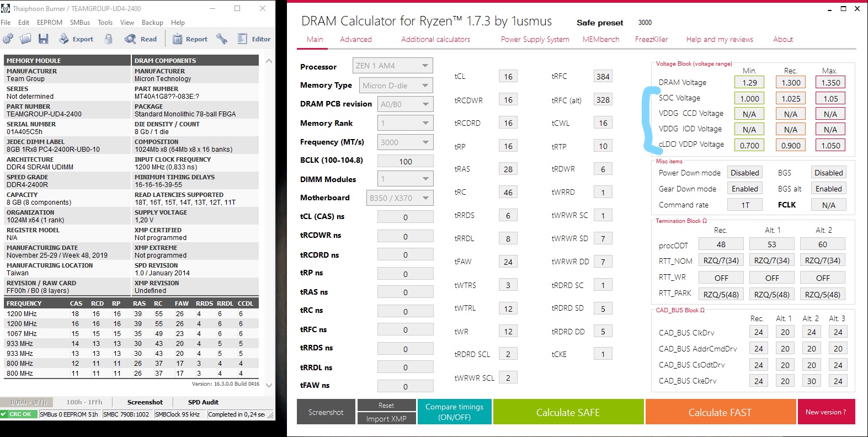Click the tRCDWR ns input field
868x437 pixels.
coord(405,236)
